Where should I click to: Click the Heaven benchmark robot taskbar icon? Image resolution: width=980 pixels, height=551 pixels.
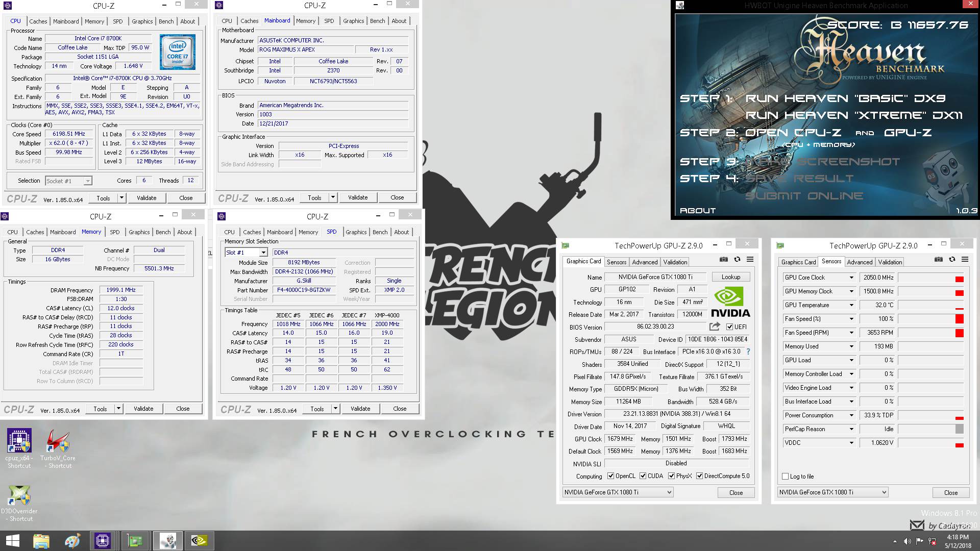(168, 541)
